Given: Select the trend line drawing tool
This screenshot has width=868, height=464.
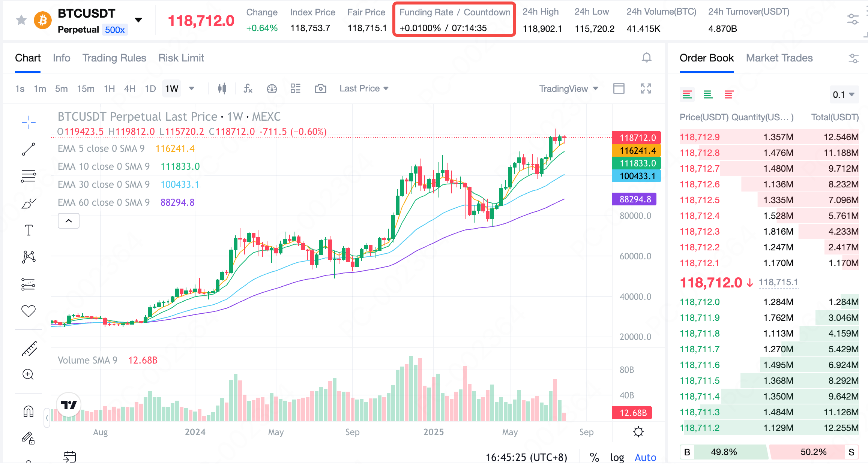Looking at the screenshot, I should pos(29,149).
